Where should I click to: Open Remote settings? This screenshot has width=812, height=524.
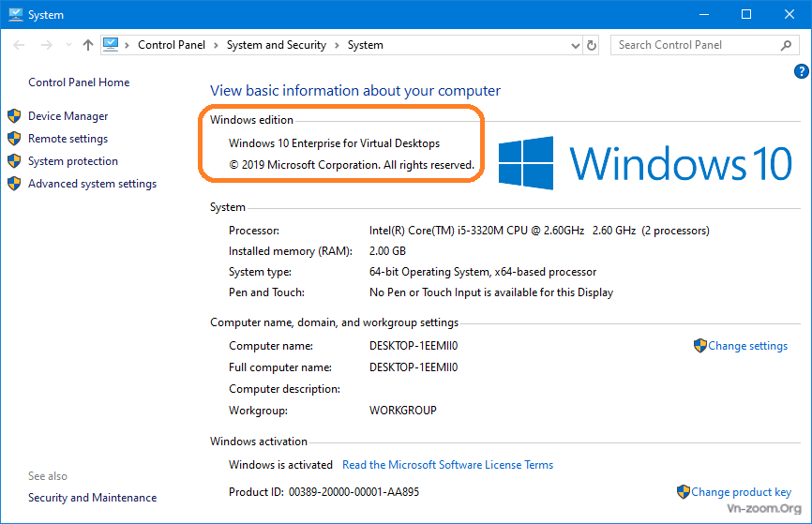point(68,139)
